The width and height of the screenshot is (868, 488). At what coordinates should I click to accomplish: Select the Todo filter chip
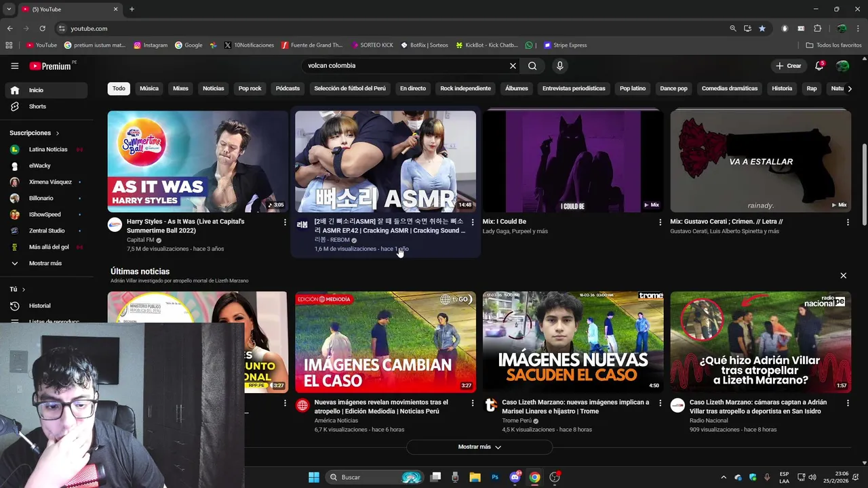(x=119, y=89)
